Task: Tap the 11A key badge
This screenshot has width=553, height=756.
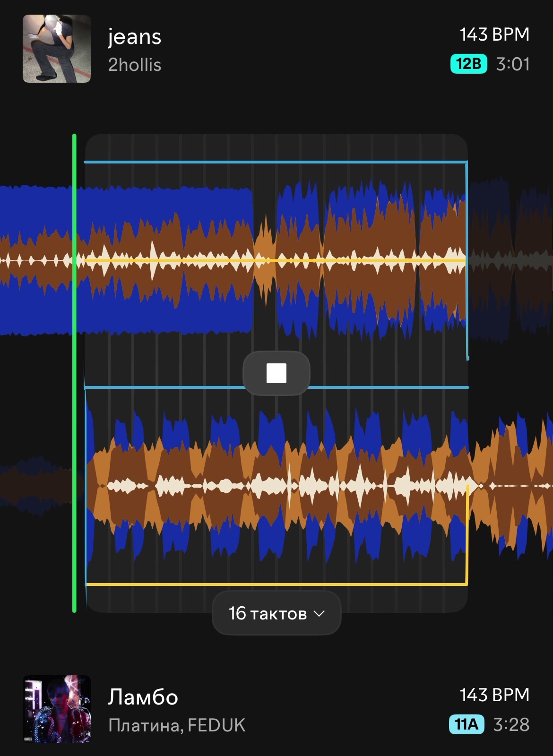Action: click(x=467, y=724)
